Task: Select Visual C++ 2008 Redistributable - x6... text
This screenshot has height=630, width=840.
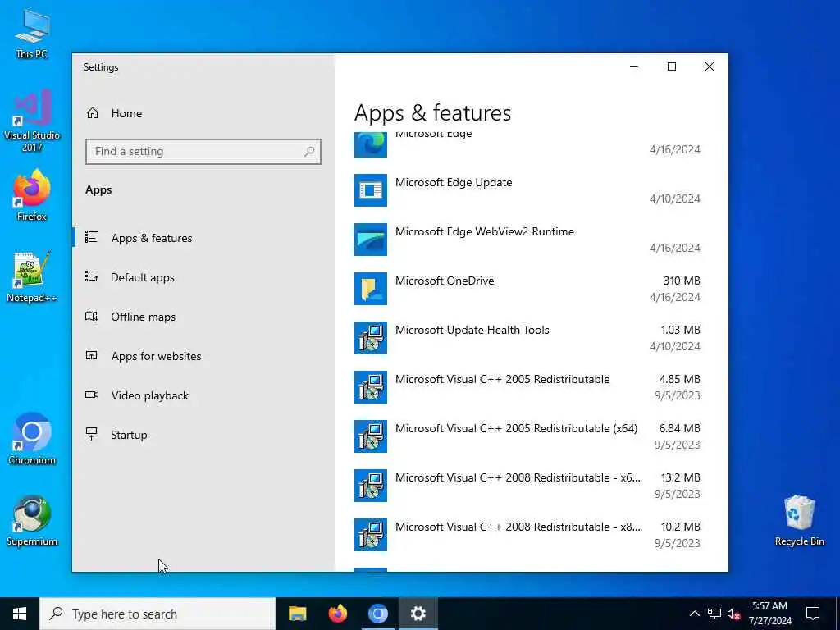Action: pos(518,478)
